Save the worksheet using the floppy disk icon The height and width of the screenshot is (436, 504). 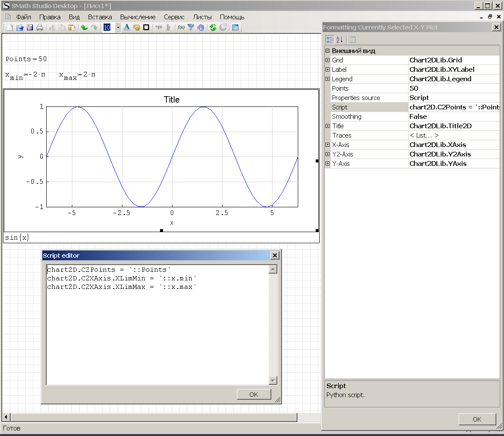(x=30, y=27)
